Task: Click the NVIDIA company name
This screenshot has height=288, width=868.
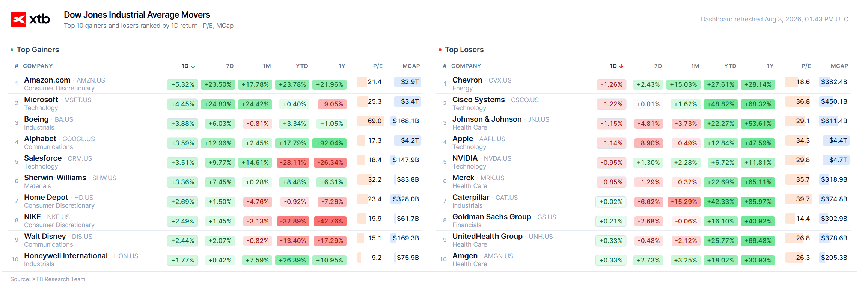Action: pyautogui.click(x=465, y=158)
